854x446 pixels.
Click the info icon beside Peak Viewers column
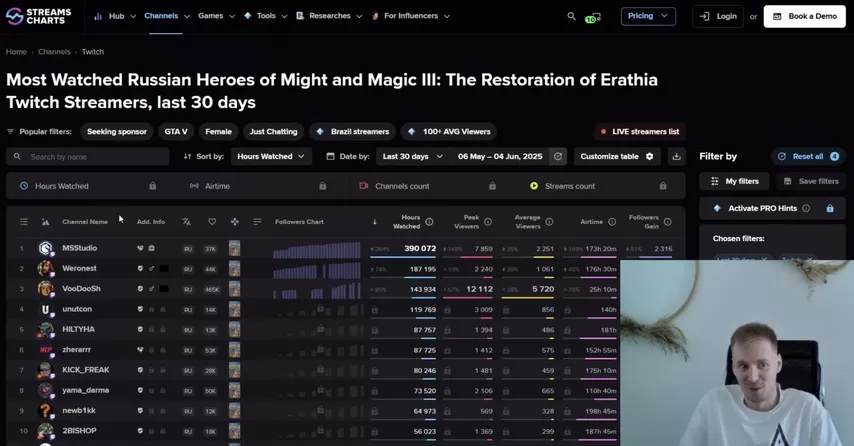[488, 222]
